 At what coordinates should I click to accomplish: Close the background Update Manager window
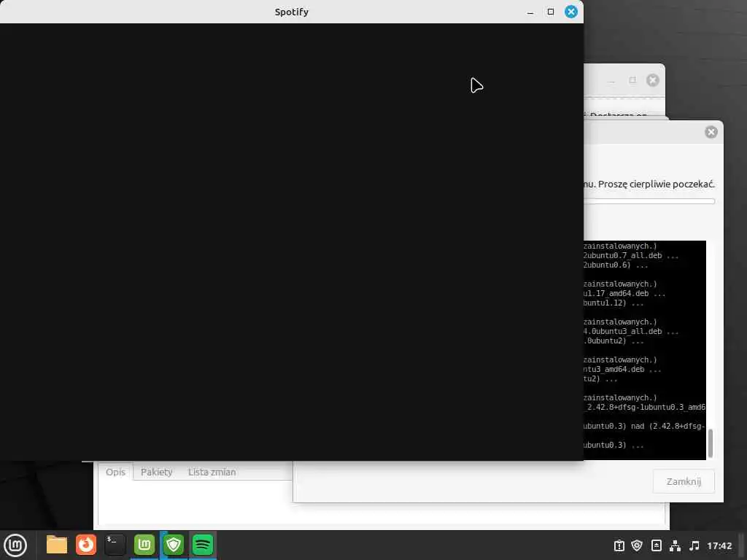click(653, 80)
